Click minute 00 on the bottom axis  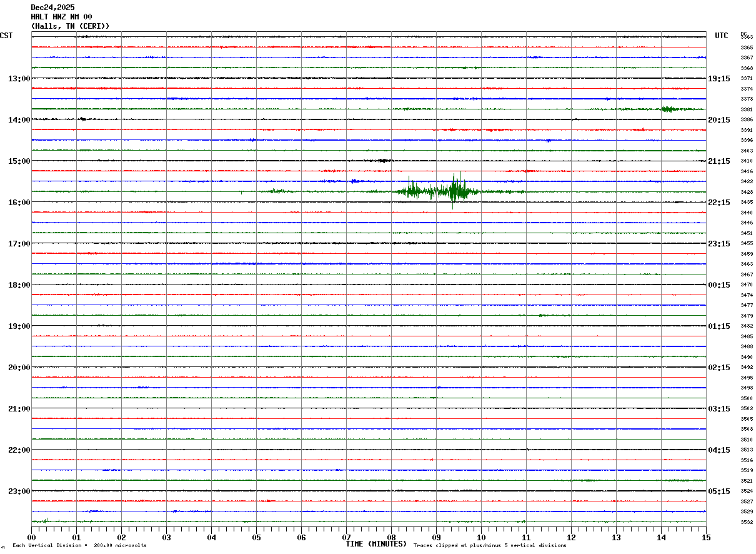pos(32,537)
